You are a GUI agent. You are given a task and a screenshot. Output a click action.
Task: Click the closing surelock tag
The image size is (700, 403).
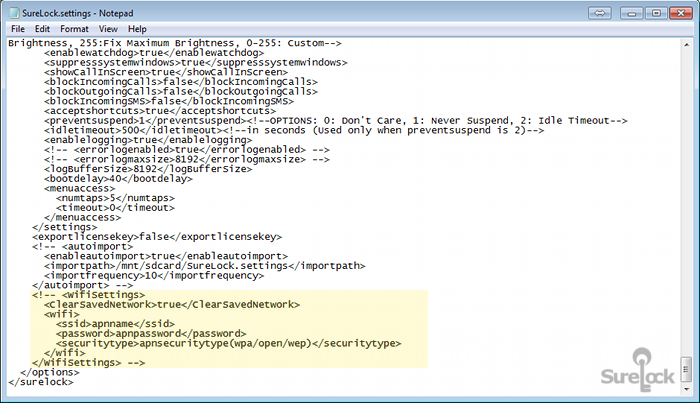[x=41, y=382]
